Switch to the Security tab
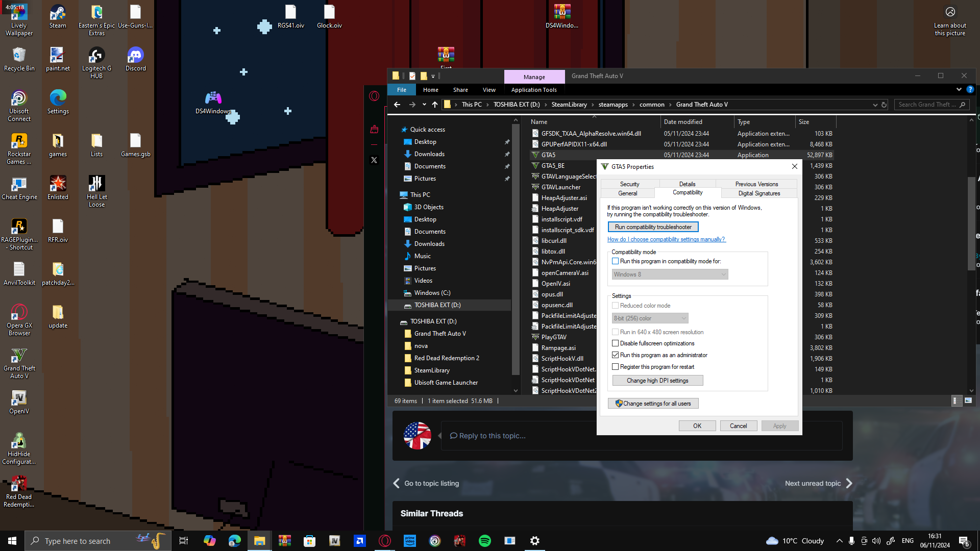 [629, 184]
